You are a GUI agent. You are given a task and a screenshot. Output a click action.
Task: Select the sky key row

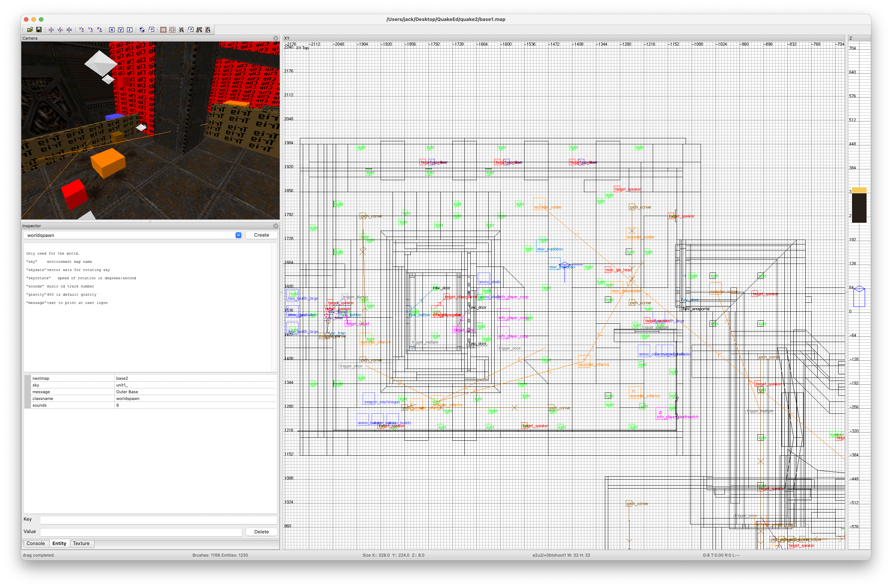(x=150, y=385)
